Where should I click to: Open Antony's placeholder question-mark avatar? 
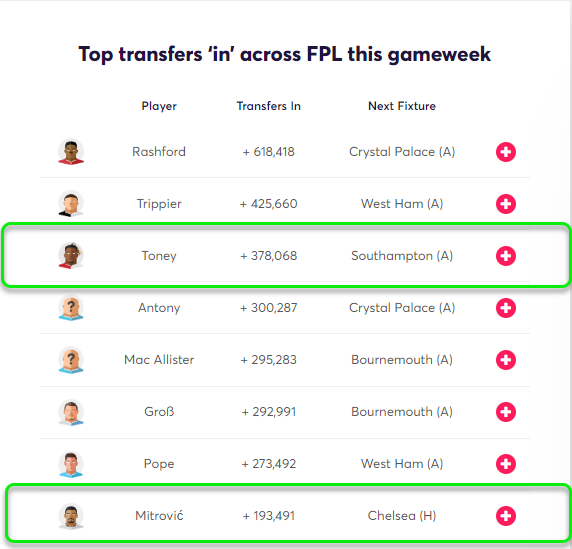click(71, 308)
